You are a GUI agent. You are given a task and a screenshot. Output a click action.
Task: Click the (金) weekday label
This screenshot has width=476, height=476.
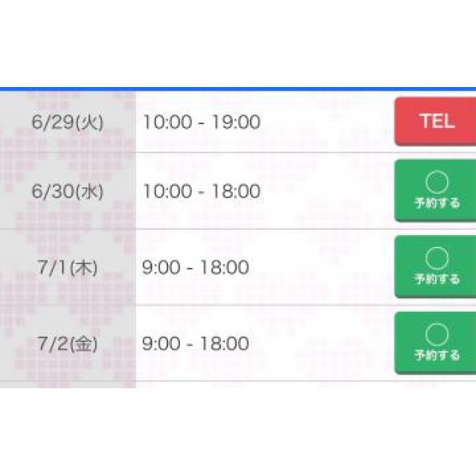click(x=83, y=344)
